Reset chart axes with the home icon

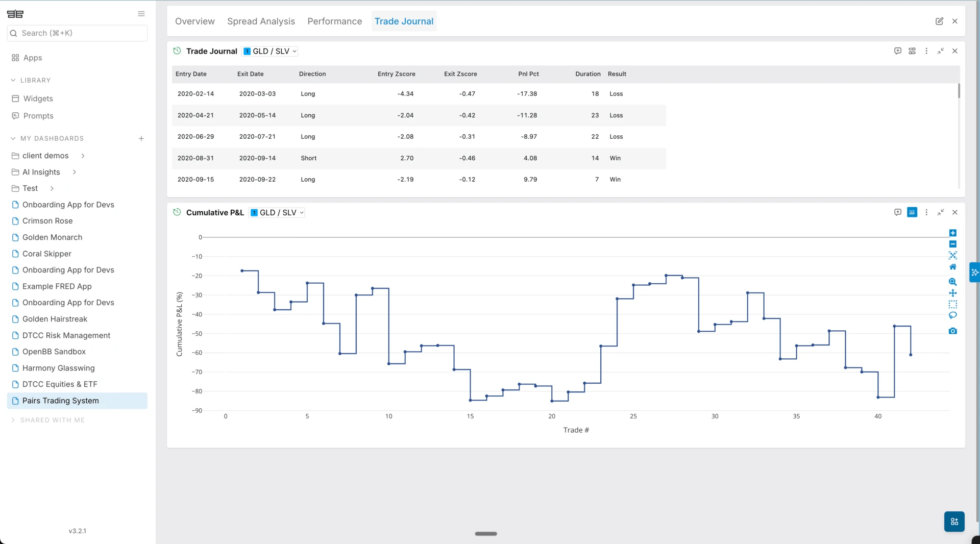click(953, 267)
